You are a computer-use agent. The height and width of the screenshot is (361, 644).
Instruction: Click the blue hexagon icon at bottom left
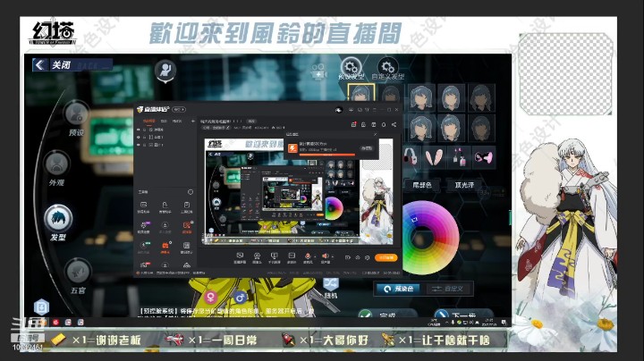click(x=41, y=306)
